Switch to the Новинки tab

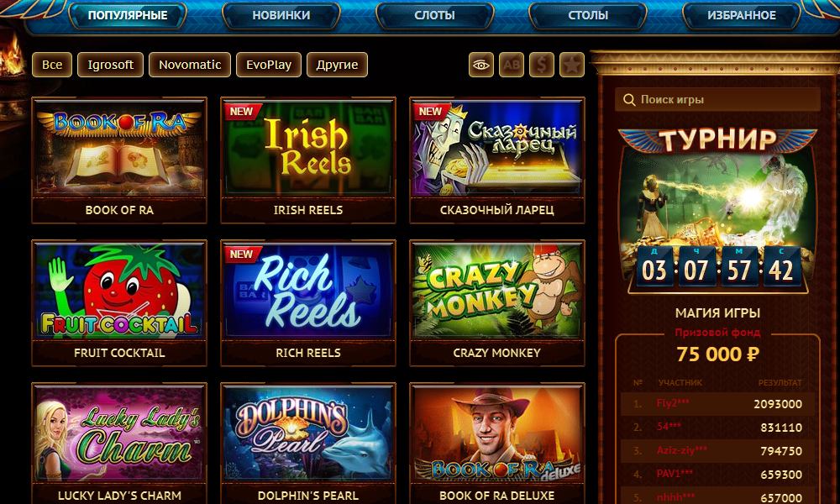[281, 15]
